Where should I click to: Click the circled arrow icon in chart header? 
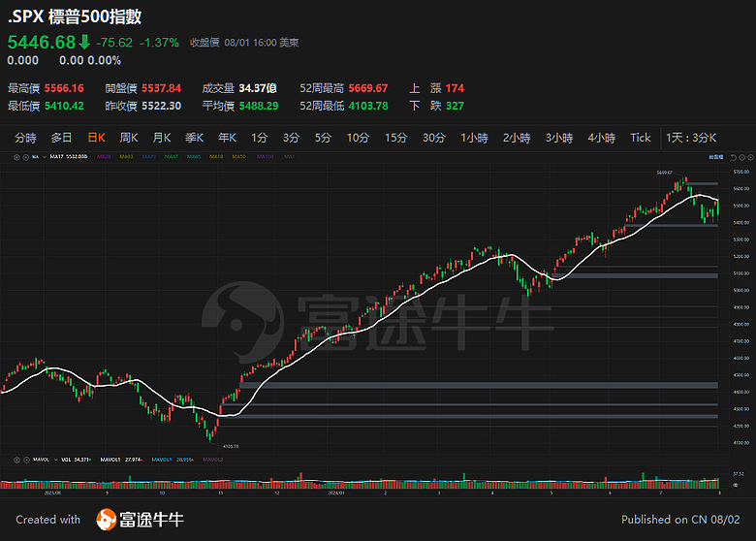742,157
